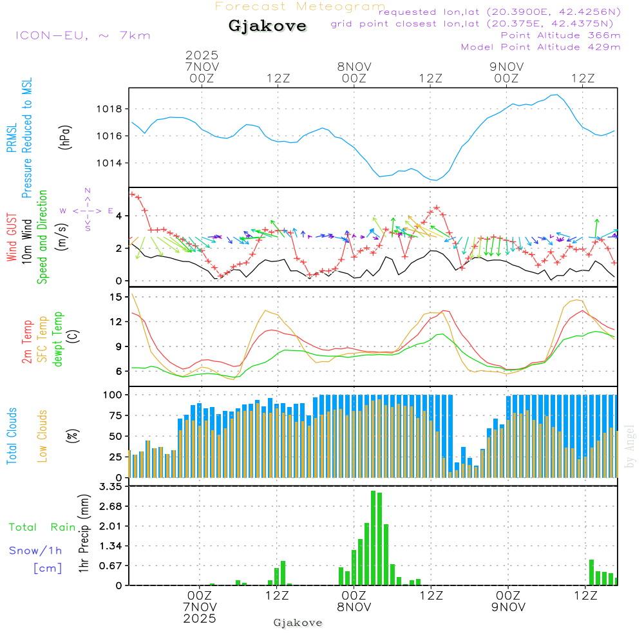Click the 1018 pressure axis tick label
This screenshot has height=644, width=644.
pyautogui.click(x=109, y=109)
